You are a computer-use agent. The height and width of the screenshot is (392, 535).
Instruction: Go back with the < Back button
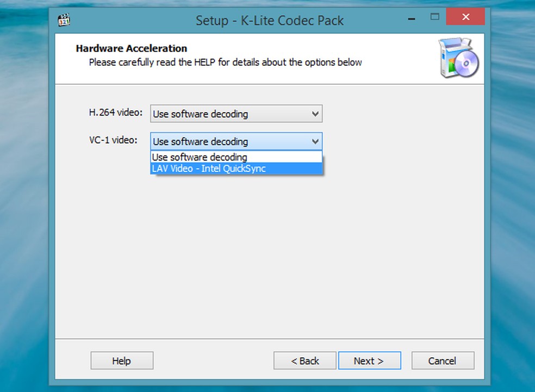(x=305, y=360)
